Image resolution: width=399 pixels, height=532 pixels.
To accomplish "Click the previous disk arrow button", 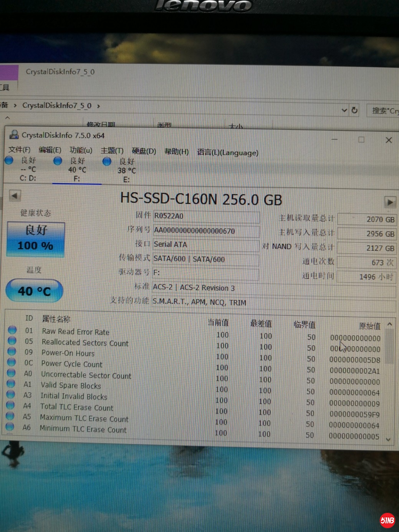I will coord(15,196).
